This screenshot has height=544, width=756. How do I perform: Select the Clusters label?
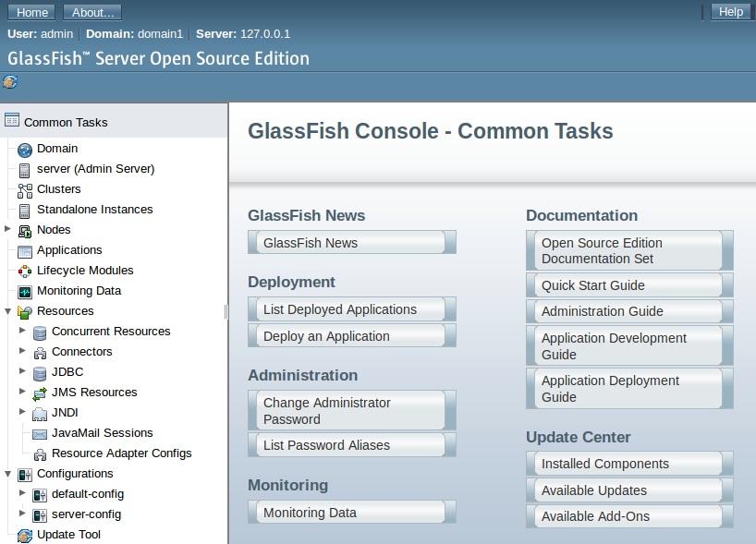pos(59,189)
